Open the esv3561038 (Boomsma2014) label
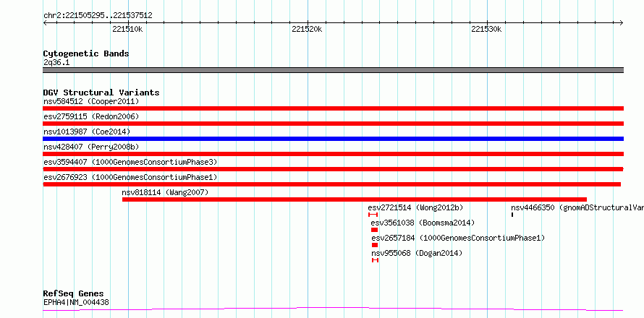Viewport: 644px width, 318px height. 423,223
